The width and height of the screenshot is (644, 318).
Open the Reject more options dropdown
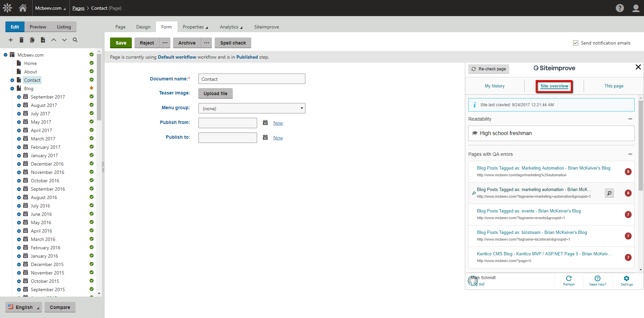165,43
